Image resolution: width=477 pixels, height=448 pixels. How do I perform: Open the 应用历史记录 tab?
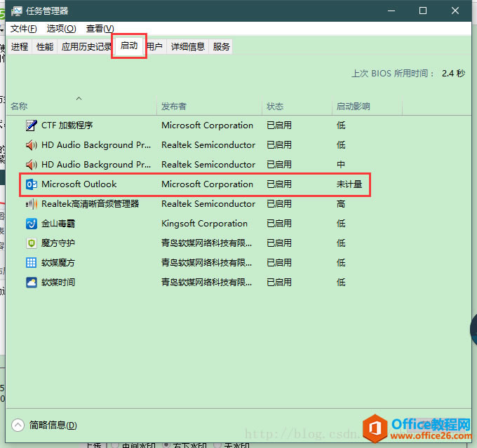pos(86,47)
